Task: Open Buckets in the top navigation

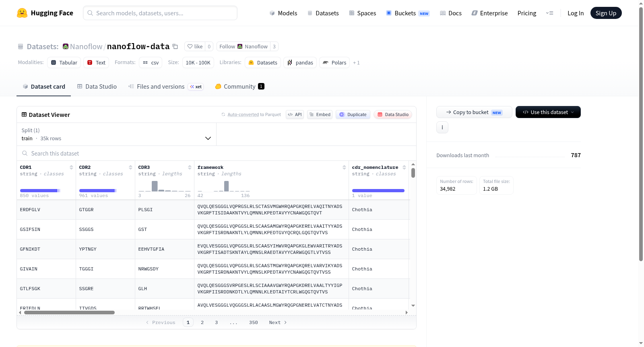Action: coord(408,13)
